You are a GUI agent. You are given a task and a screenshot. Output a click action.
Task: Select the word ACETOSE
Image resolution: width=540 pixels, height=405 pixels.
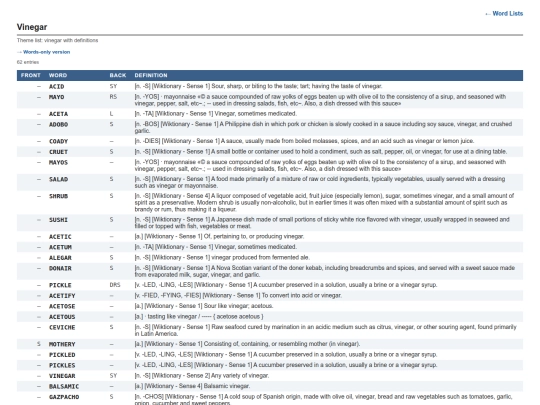coord(62,306)
